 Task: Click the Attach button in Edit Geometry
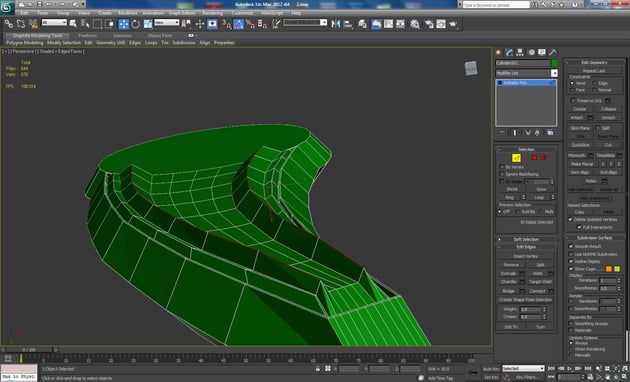pos(577,117)
